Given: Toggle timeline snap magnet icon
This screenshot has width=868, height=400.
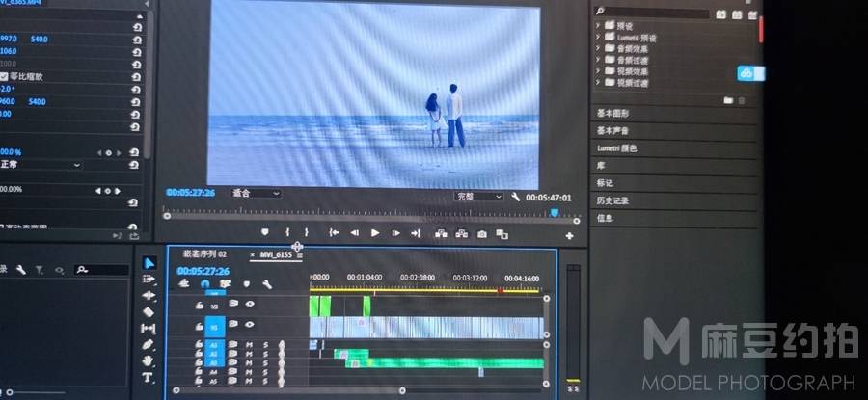Looking at the screenshot, I should click(x=204, y=283).
